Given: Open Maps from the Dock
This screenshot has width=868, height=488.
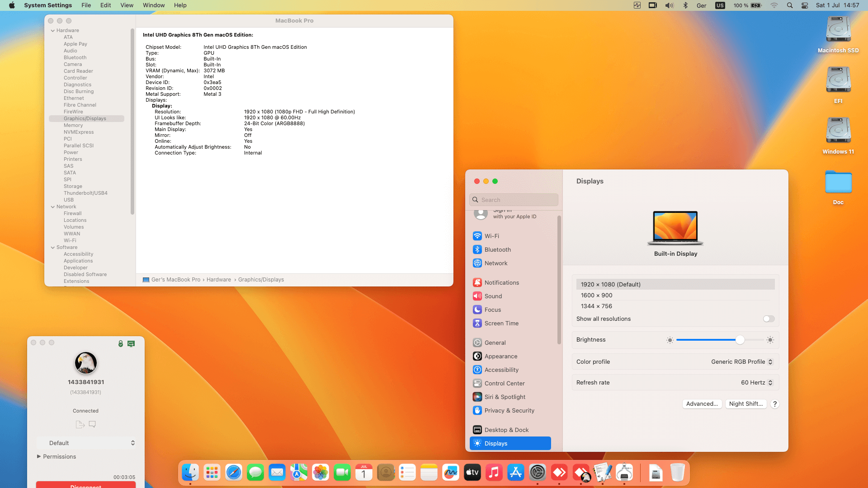Looking at the screenshot, I should (x=299, y=473).
